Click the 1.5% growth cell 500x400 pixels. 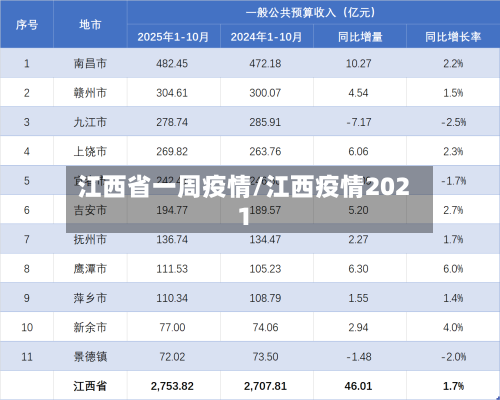[453, 93]
